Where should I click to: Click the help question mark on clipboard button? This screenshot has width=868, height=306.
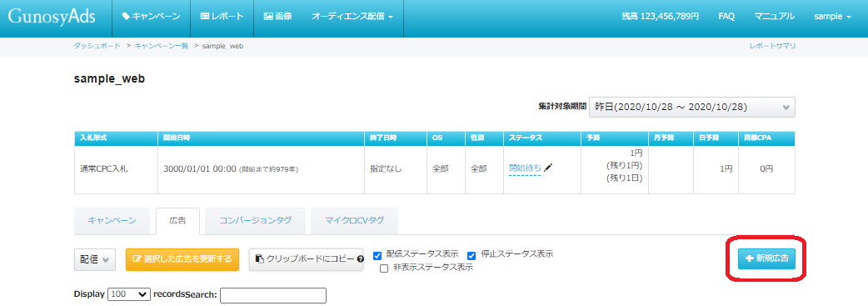[361, 258]
